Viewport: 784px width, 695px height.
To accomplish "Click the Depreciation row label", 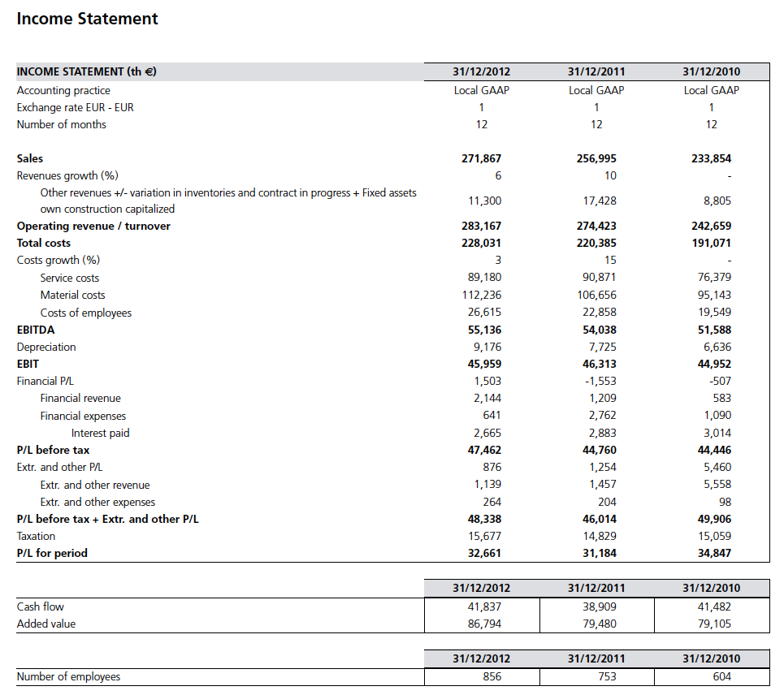I will (x=46, y=347).
